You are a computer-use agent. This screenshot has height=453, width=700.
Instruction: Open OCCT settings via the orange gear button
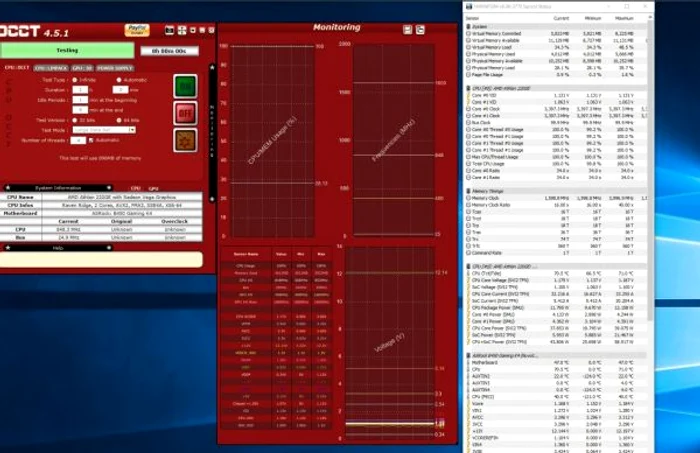pos(185,140)
